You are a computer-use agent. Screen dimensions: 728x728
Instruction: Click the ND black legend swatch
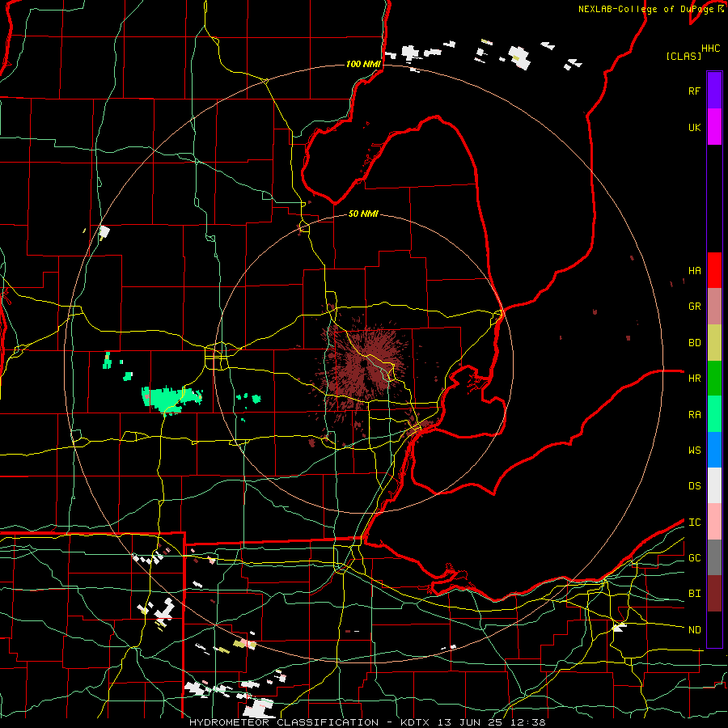(714, 629)
